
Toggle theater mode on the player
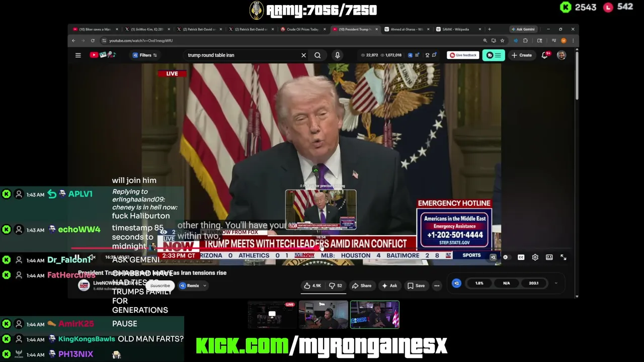coord(549,257)
